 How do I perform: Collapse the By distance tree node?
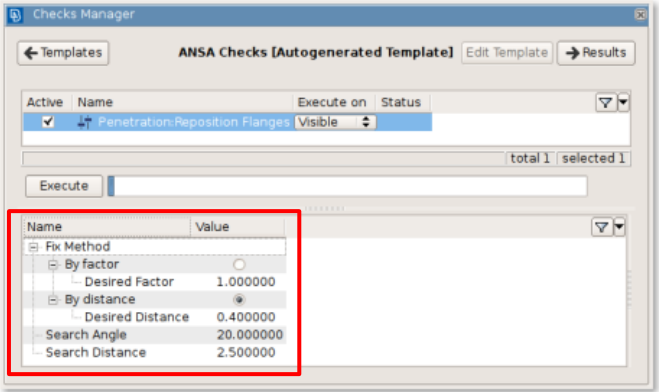pyautogui.click(x=53, y=300)
